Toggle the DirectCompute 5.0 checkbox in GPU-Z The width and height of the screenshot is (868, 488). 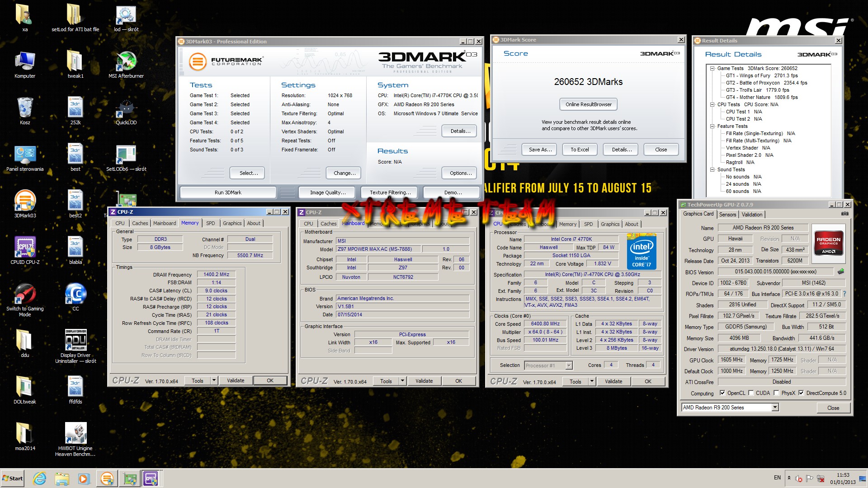[802, 393]
